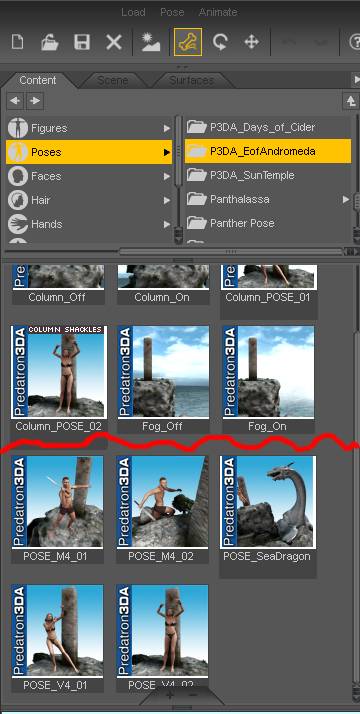Click the up-one-level folder button

(350, 102)
